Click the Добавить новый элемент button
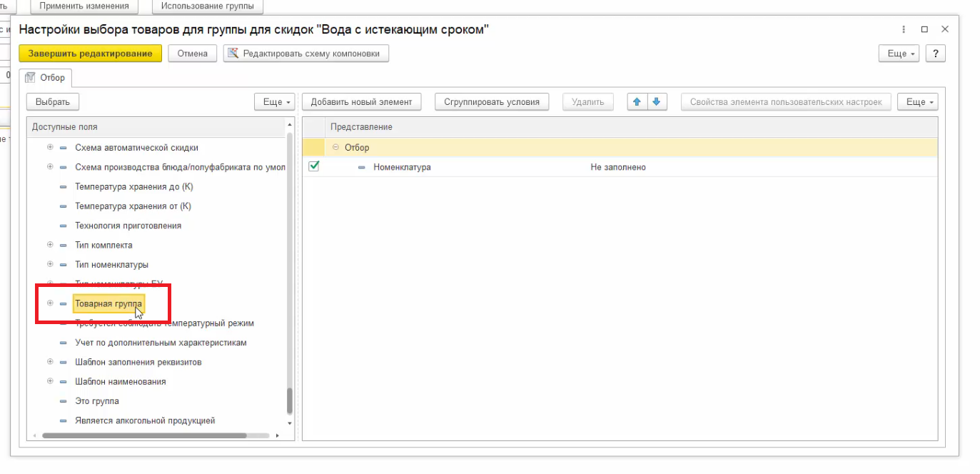The height and width of the screenshot is (474, 980). pyautogui.click(x=361, y=102)
